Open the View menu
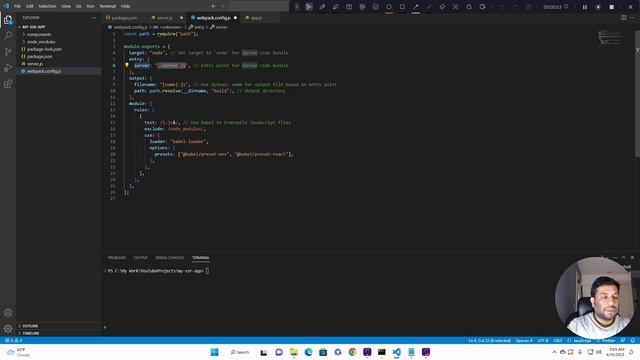Screen dimensions: 640x360 tap(66, 6)
